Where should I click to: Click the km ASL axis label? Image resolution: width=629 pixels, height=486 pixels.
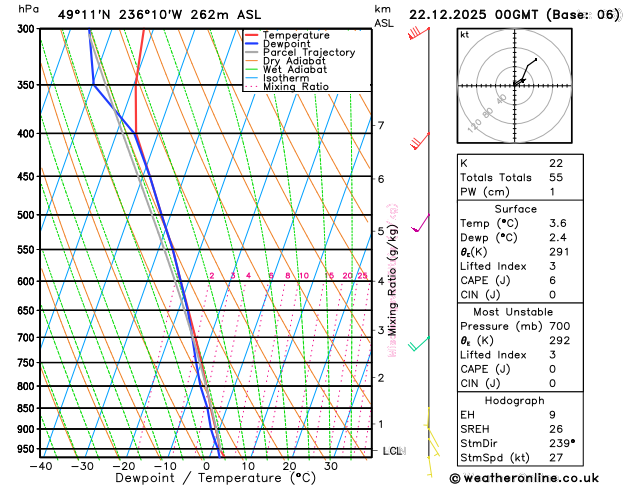384,16
